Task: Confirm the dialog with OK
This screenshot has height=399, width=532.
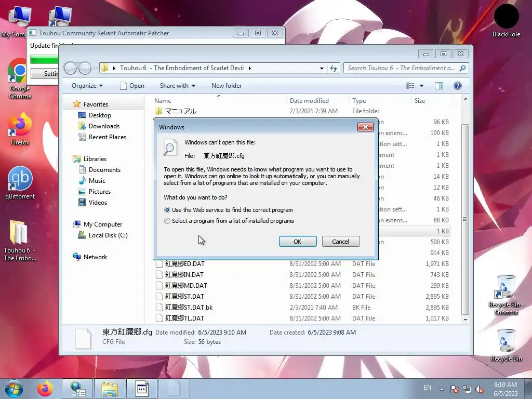Action: pyautogui.click(x=298, y=241)
